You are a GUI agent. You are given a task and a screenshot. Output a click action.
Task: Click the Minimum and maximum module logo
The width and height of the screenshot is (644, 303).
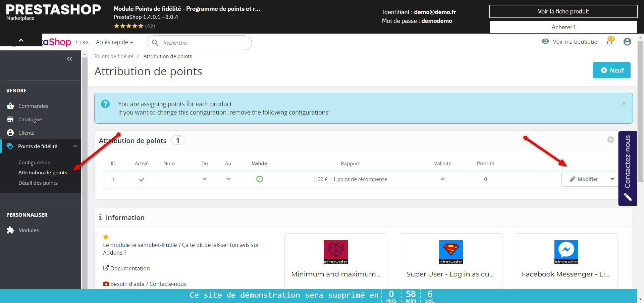(336, 252)
